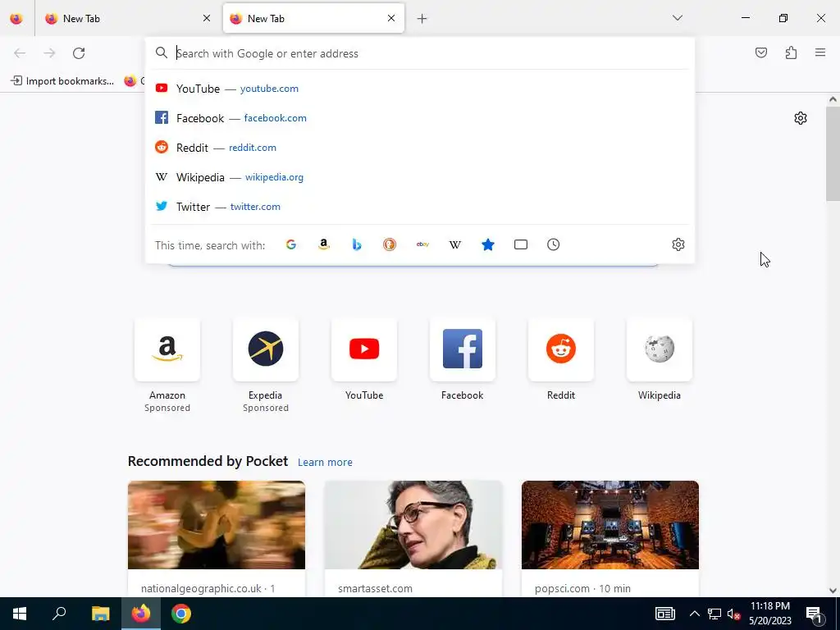Open the nationalgeographic.co.uk Pocket story

(x=217, y=539)
